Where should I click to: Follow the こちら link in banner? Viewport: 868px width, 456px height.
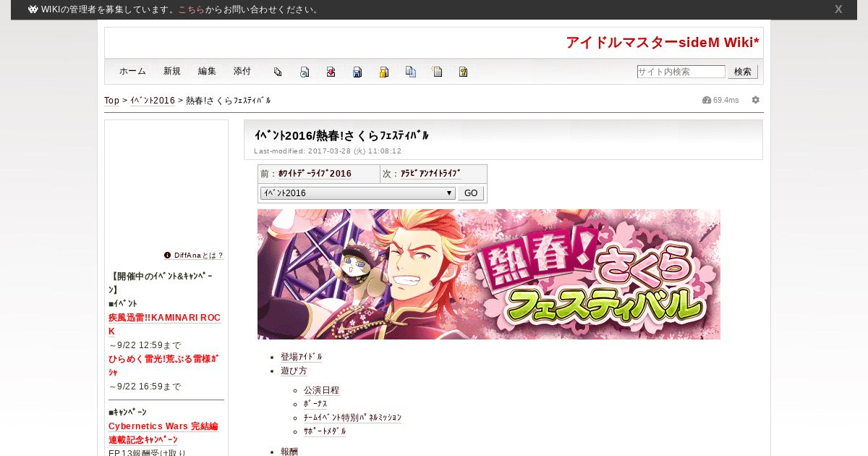coord(191,9)
